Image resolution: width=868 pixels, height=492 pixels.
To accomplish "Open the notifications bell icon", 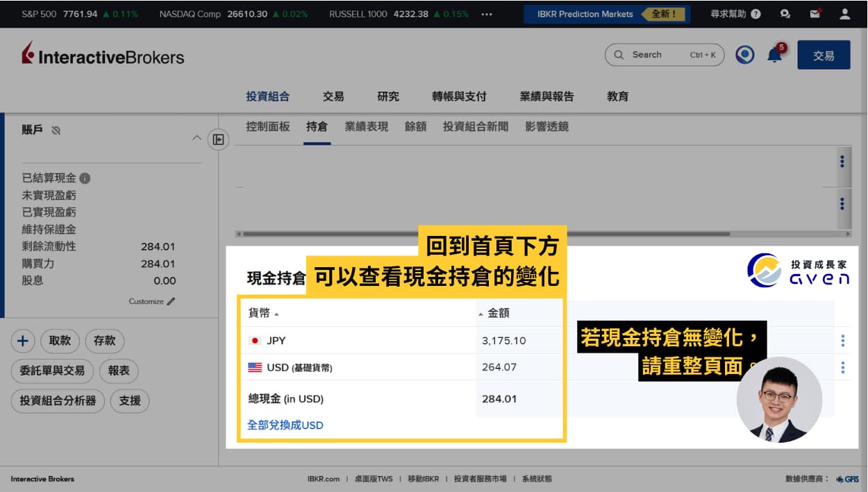I will (x=774, y=56).
